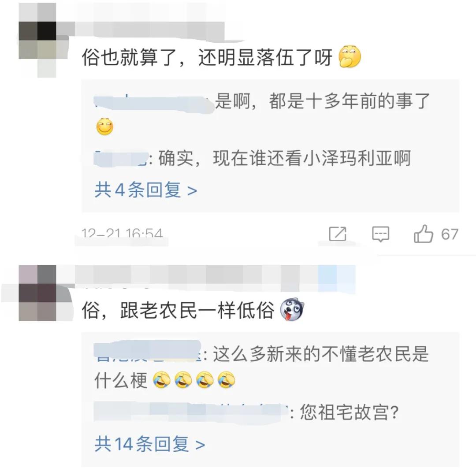
Task: Expand 共4条回复 replies thread
Action: click(146, 190)
